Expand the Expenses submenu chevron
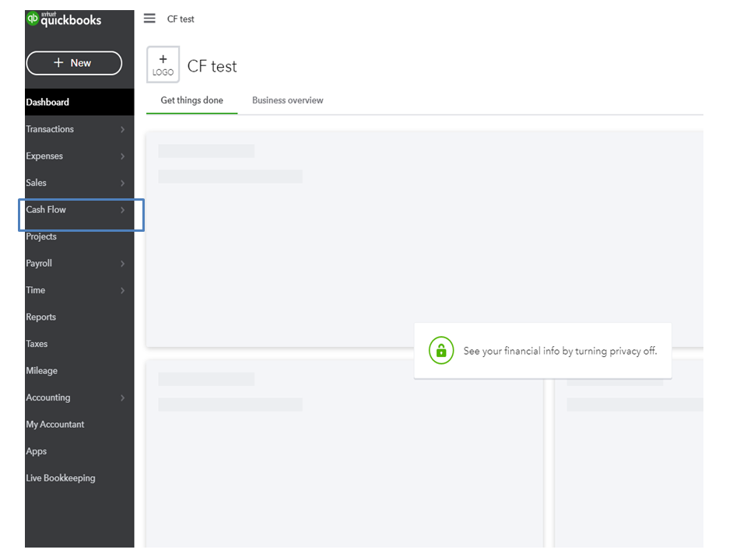The width and height of the screenshot is (747, 560). click(122, 156)
